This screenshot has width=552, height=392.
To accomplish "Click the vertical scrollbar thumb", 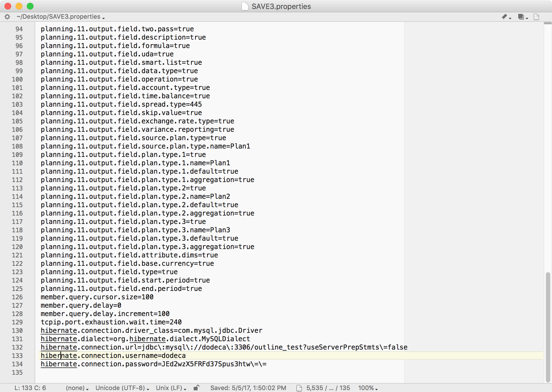I will click(548, 327).
